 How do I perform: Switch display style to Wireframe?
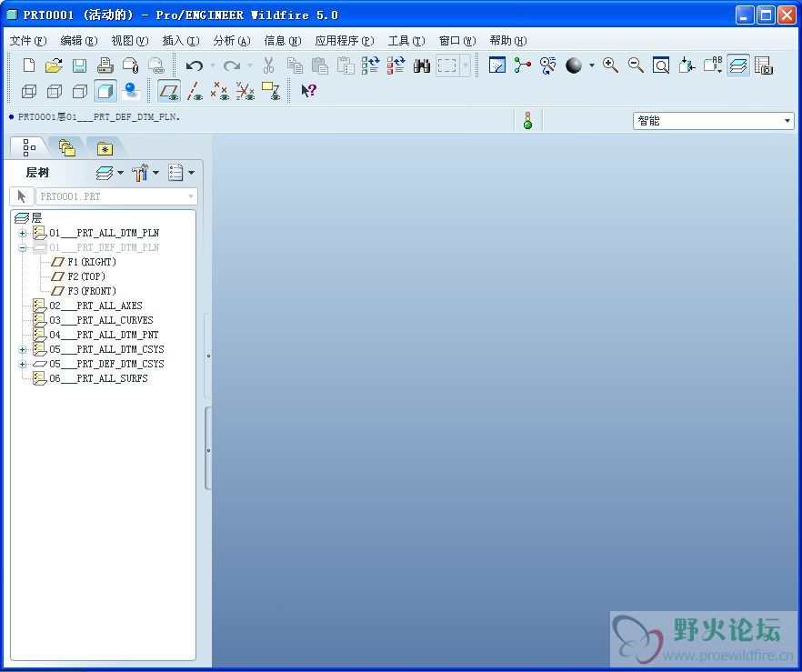click(29, 91)
